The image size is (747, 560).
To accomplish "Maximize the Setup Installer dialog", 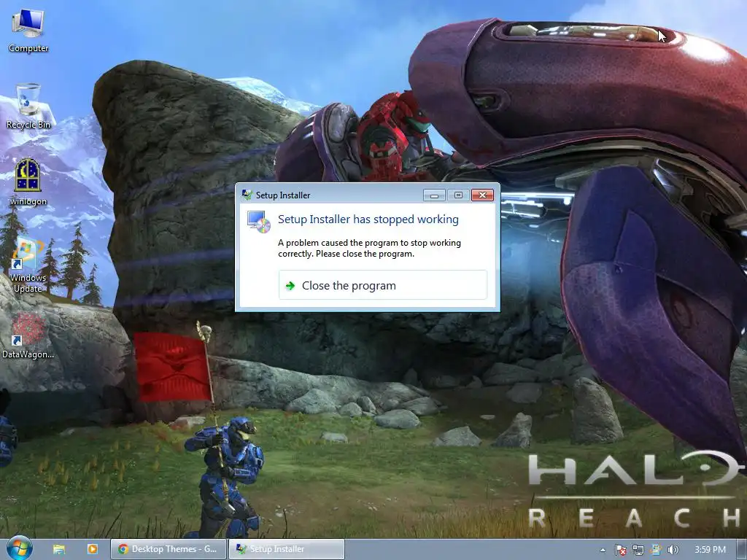I will pos(458,195).
